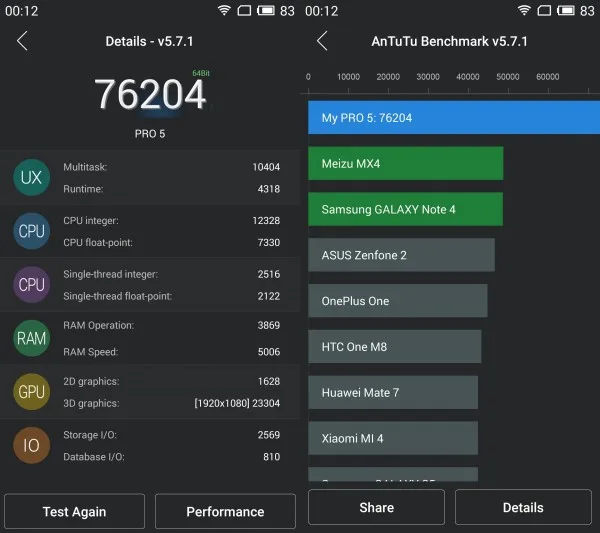600x533 pixels.
Task: Select the Xiaomi MI 4 bar
Action: (x=393, y=438)
